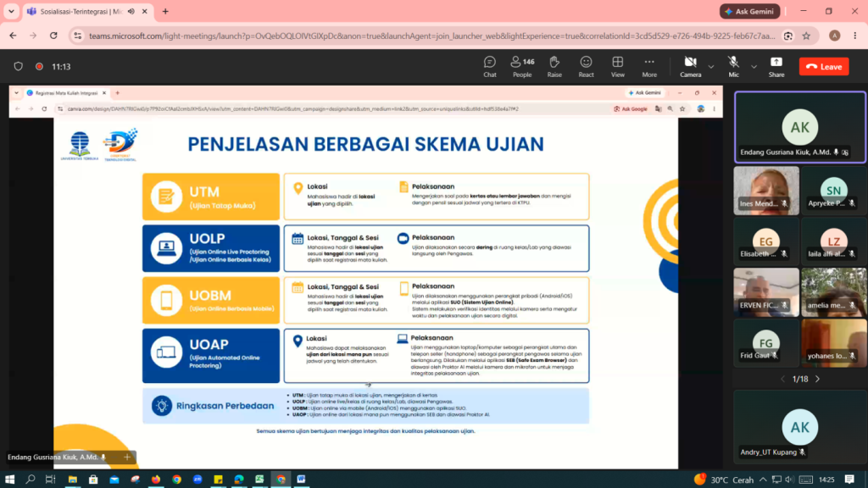Image resolution: width=868 pixels, height=488 pixels.
Task: Click the 14:25 taskbar clock
Action: click(x=826, y=480)
